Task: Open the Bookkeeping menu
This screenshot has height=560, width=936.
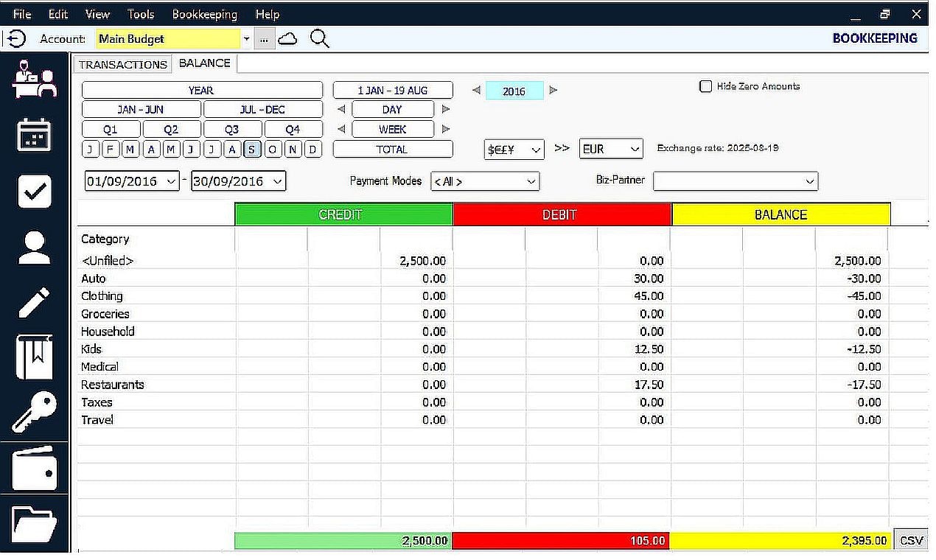Action: click(x=204, y=13)
